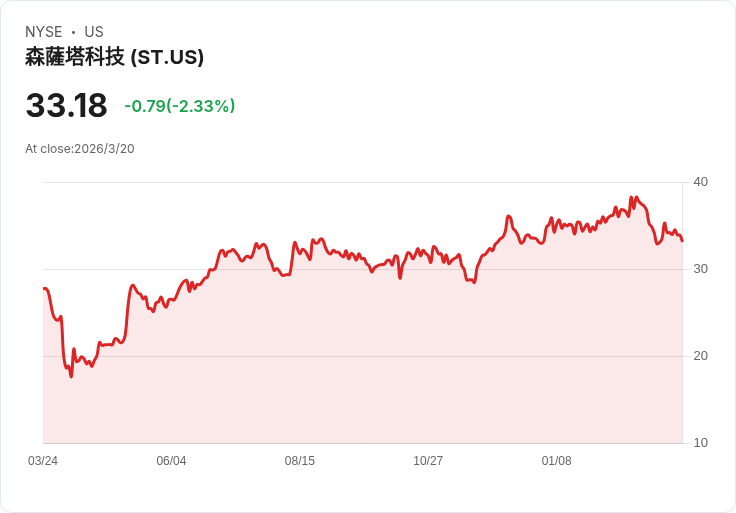Screen dimensions: 736x513
Task: Click the stock title 森薩塔科技 (ST.US)
Action: [x=115, y=57]
